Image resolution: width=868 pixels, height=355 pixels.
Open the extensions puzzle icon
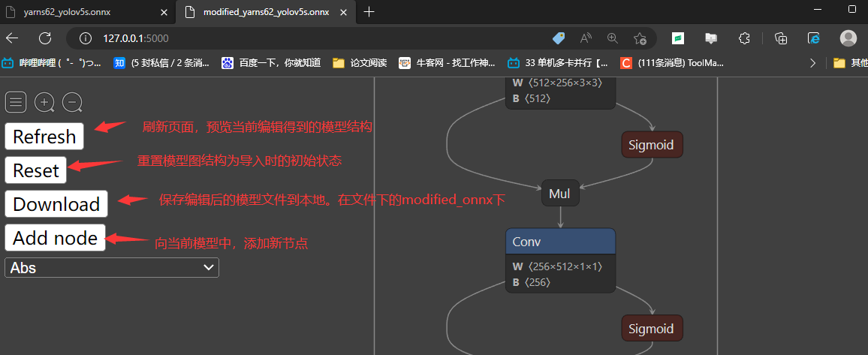pyautogui.click(x=744, y=38)
